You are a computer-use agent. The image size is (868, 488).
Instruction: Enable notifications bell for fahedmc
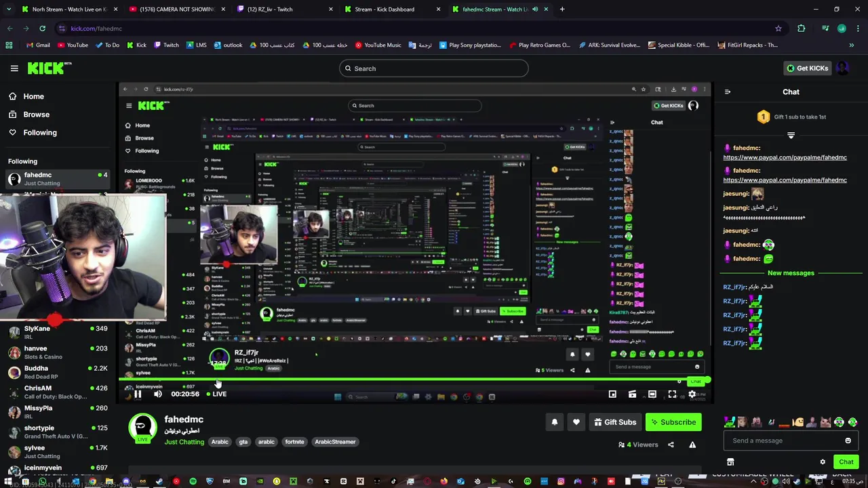pos(554,422)
